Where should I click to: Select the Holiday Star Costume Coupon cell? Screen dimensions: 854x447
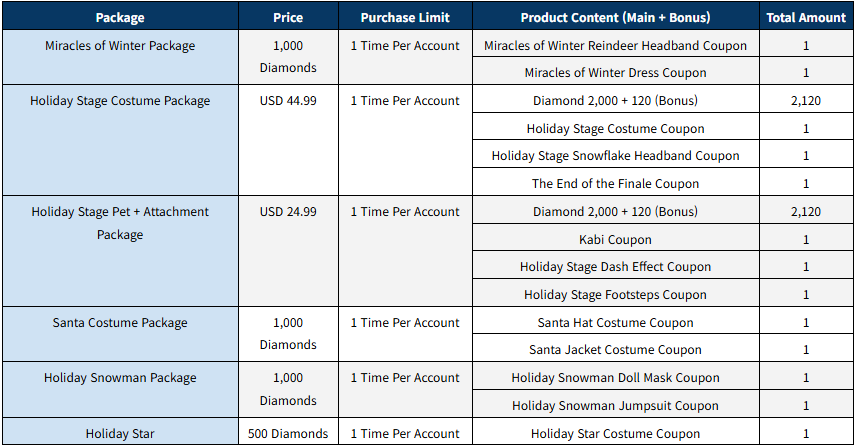pos(615,434)
